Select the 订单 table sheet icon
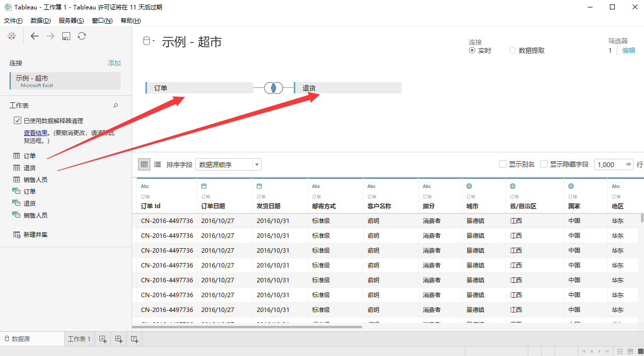Image resolution: width=644 pixels, height=356 pixels. 16,156
